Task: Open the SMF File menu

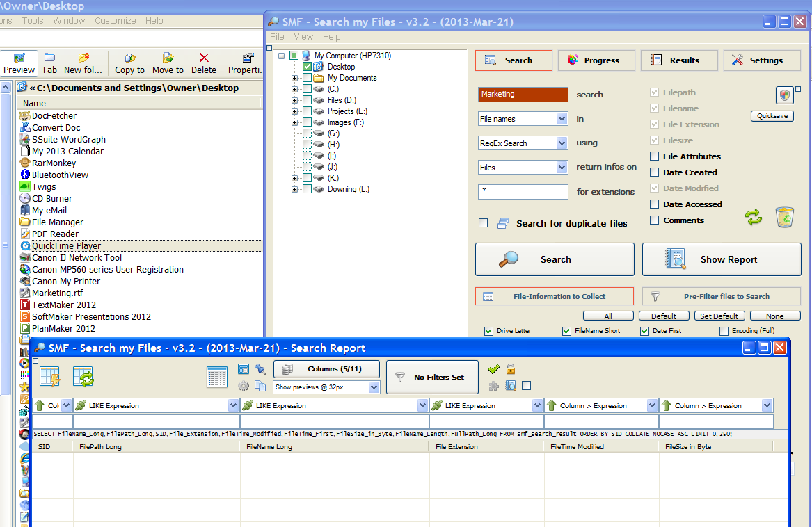Action: [277, 37]
